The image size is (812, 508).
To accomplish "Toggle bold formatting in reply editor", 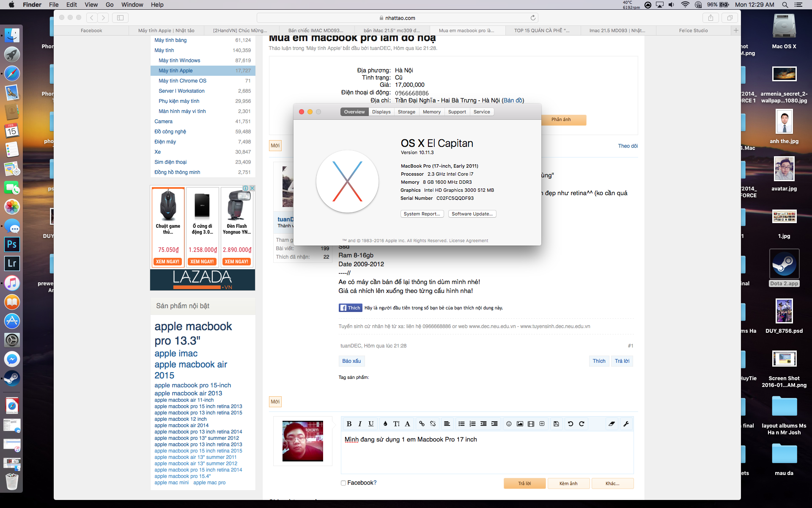I will pos(349,424).
